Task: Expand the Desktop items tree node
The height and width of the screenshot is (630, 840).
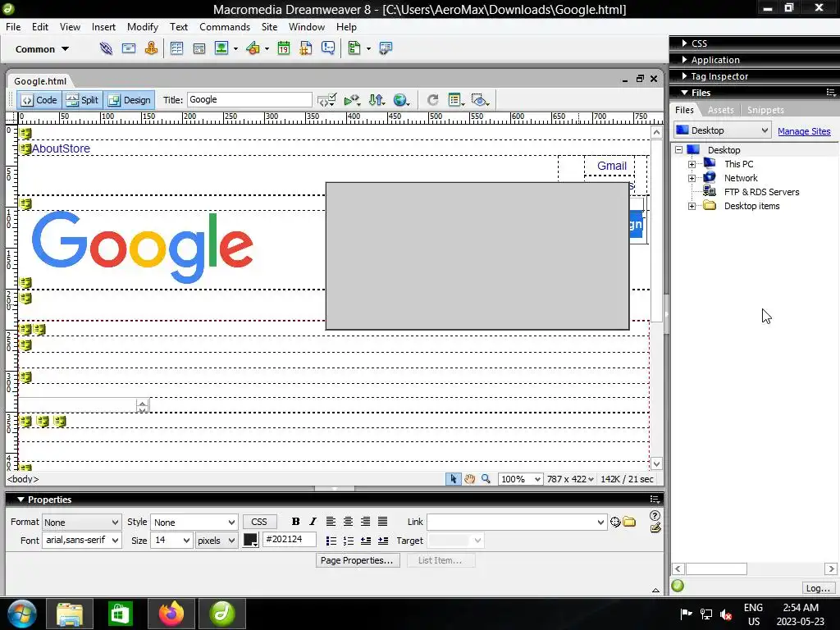Action: (692, 206)
